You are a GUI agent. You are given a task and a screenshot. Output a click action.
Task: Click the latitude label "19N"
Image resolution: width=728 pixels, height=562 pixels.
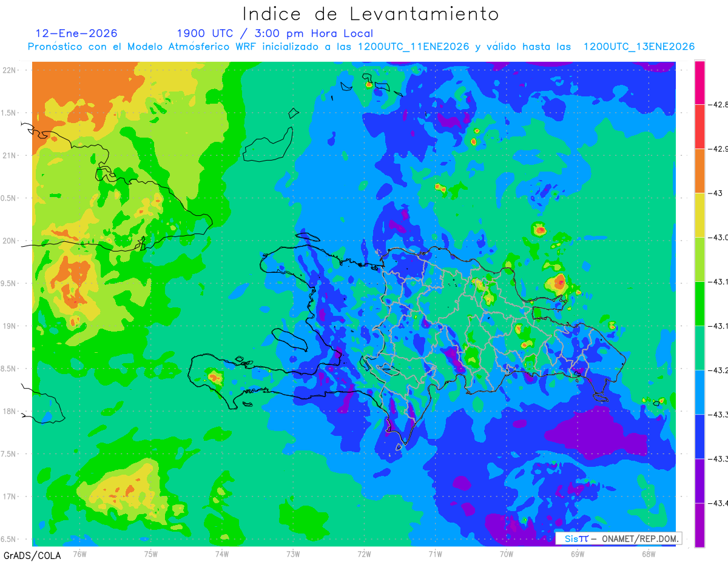(x=10, y=326)
